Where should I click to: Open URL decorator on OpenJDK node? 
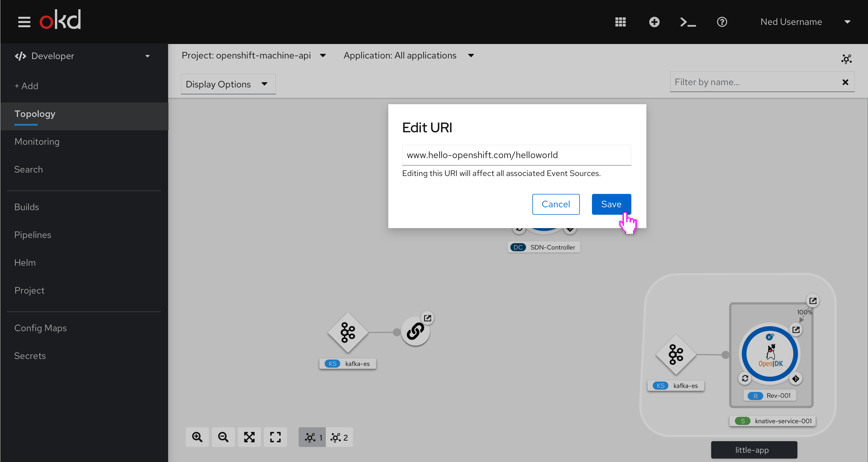pos(796,329)
